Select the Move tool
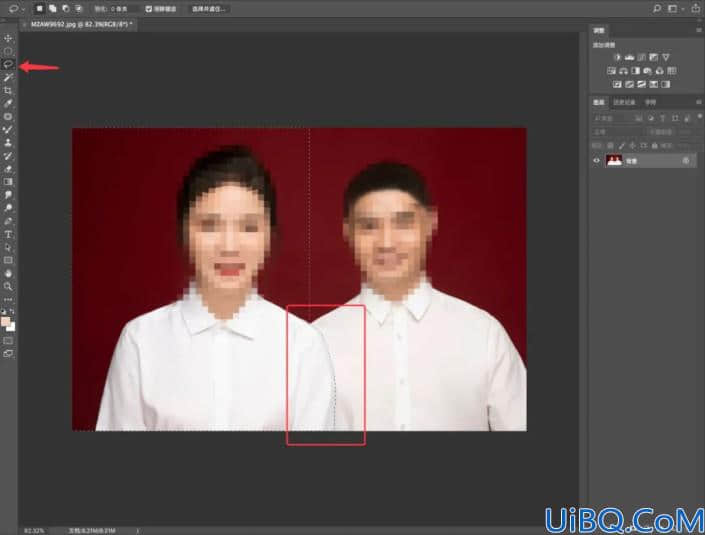705x535 pixels. pos(8,39)
